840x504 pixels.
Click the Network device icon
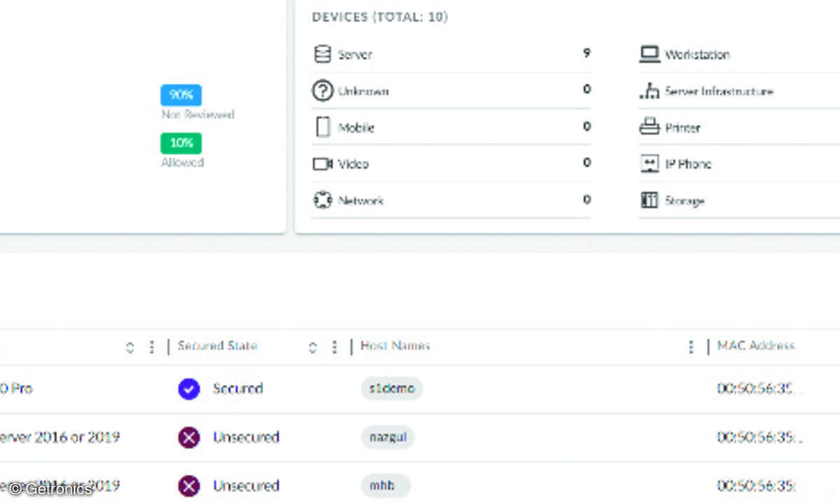coord(322,200)
